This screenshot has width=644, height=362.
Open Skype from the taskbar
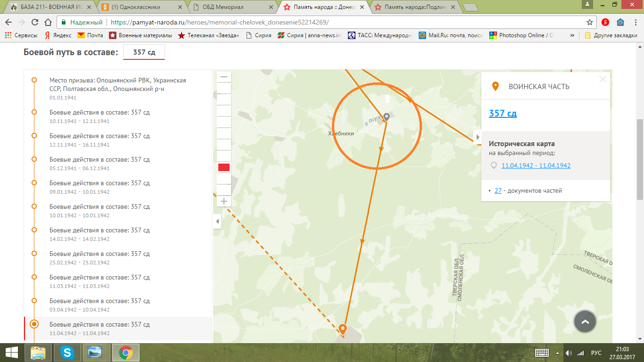(67, 352)
